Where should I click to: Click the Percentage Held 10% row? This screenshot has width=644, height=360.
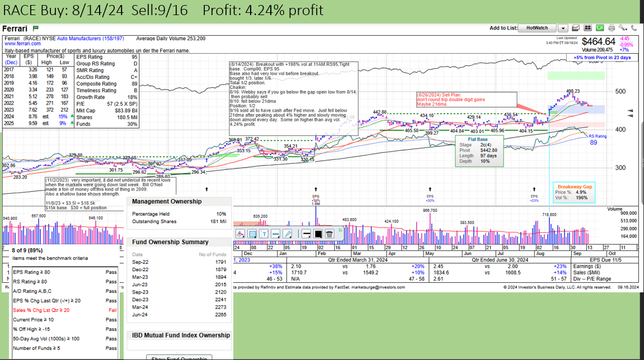[179, 214]
